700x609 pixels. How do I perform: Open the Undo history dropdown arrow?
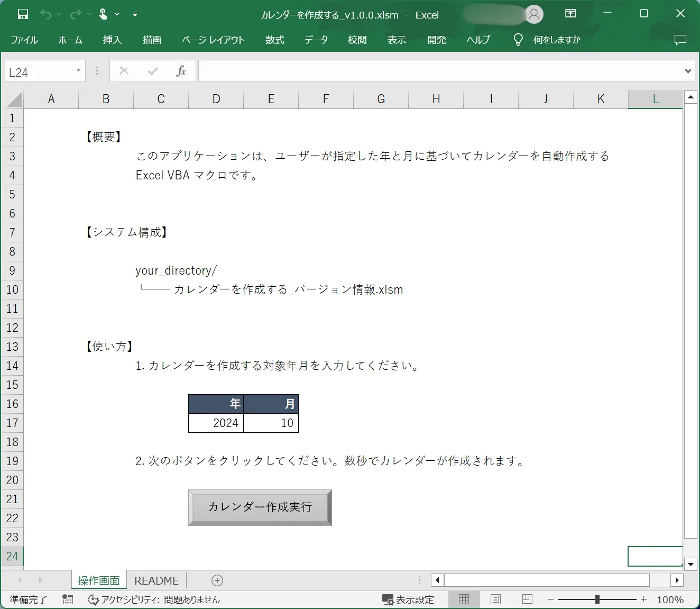coord(58,15)
